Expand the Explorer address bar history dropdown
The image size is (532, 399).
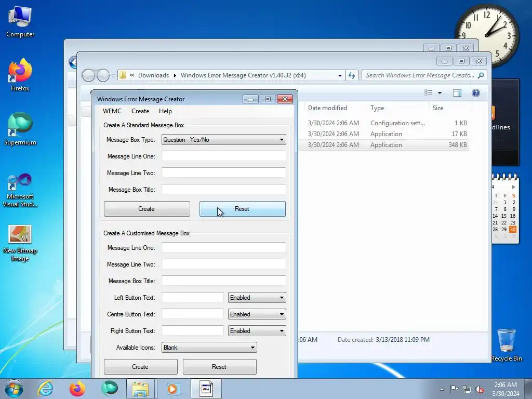(340, 76)
